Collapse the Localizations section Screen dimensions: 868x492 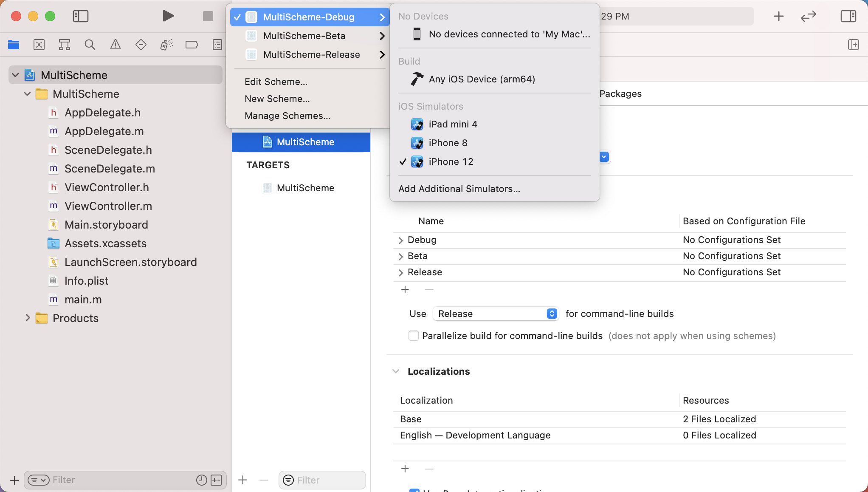pos(396,371)
